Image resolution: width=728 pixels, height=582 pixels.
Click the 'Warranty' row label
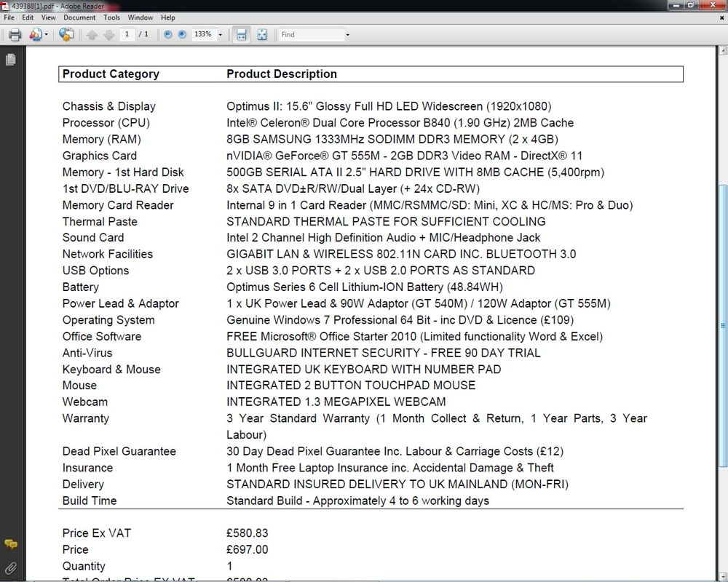pos(86,418)
